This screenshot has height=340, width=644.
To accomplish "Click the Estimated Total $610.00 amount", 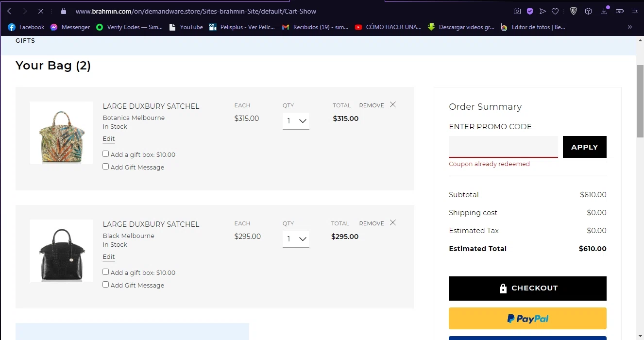I will [x=593, y=249].
